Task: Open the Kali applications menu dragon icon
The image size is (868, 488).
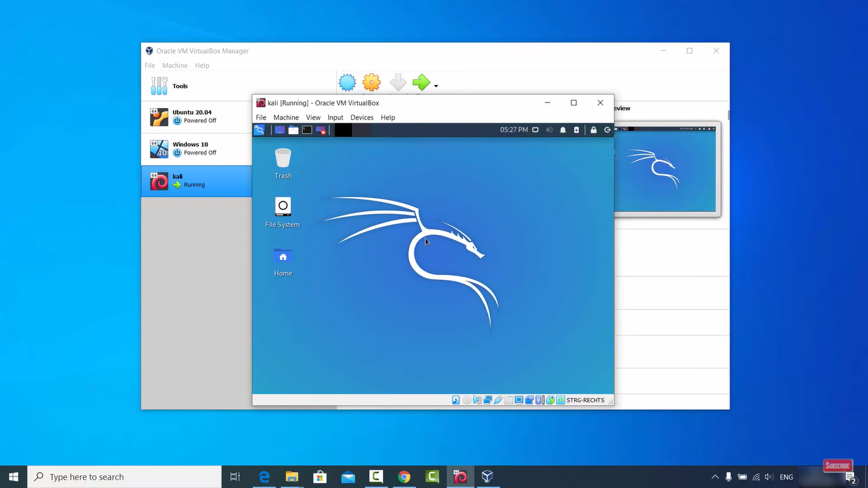Action: tap(259, 130)
